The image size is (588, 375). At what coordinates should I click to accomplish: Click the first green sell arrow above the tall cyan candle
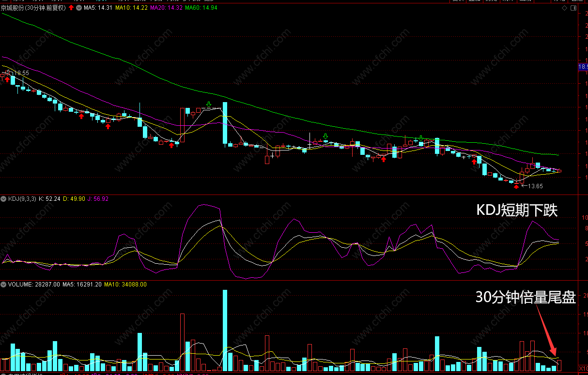[209, 105]
